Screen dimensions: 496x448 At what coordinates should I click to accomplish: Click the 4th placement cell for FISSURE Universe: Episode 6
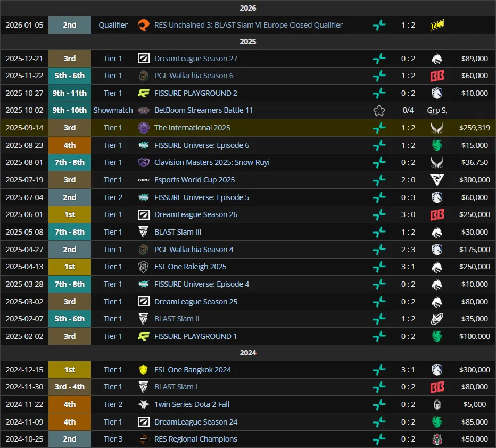point(70,145)
